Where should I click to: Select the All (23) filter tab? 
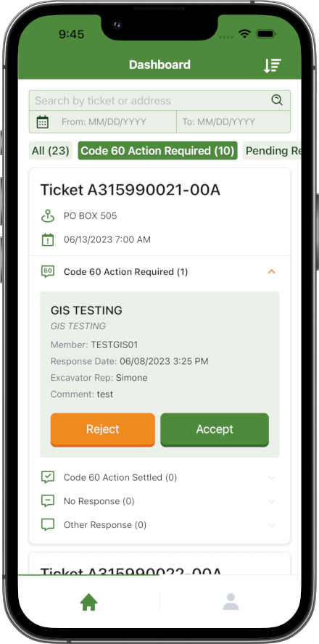pos(51,151)
